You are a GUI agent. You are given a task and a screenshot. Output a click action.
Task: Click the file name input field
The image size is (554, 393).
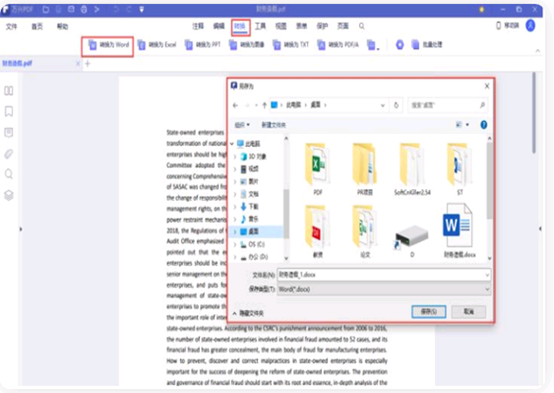(384, 275)
